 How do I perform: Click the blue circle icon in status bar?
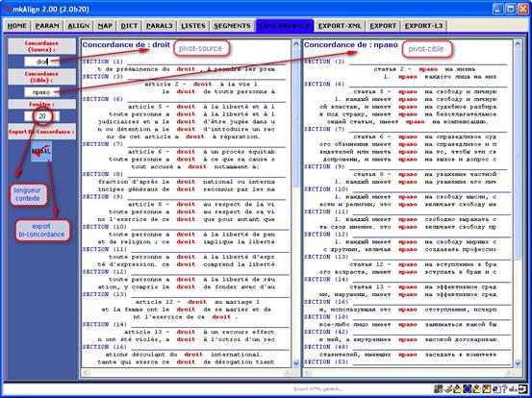(468, 388)
